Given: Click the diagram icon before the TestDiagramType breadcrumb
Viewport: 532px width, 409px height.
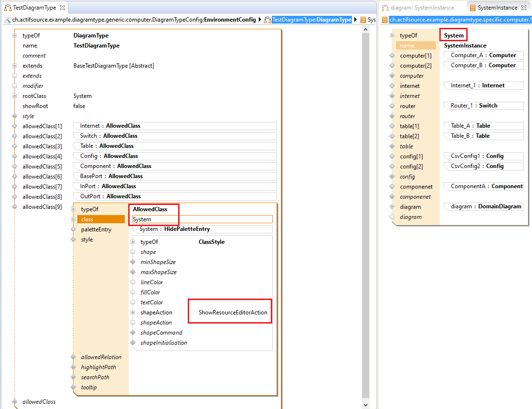Looking at the screenshot, I should tap(267, 20).
